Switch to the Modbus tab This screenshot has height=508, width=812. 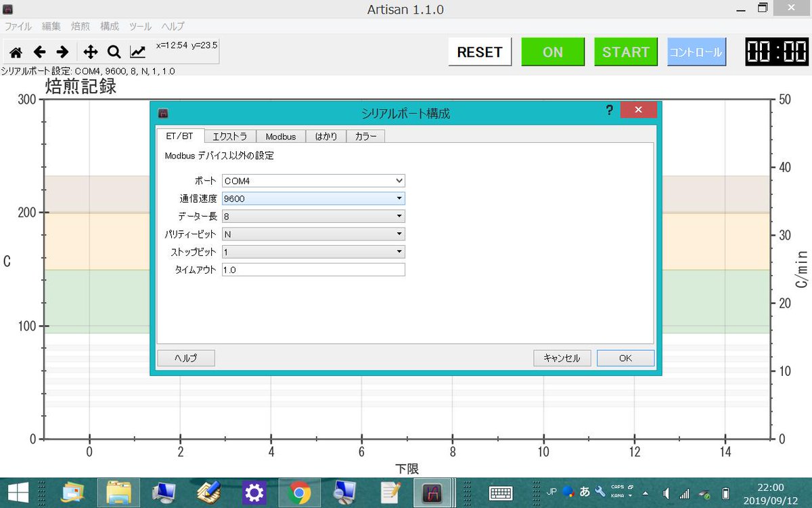(x=281, y=136)
